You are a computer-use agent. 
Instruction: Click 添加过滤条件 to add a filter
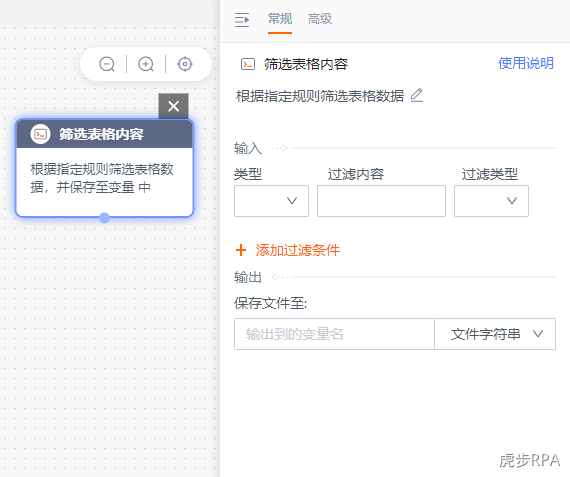[x=297, y=250]
